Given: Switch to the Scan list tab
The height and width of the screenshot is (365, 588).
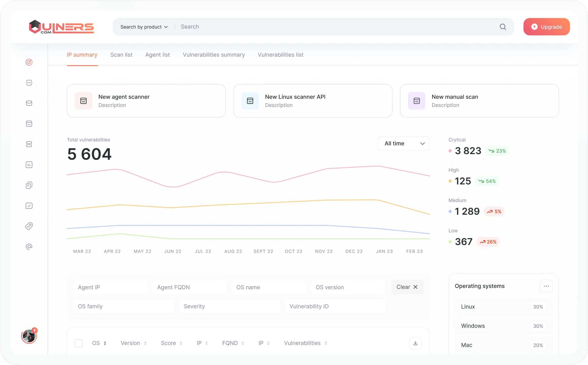Looking at the screenshot, I should pyautogui.click(x=121, y=55).
